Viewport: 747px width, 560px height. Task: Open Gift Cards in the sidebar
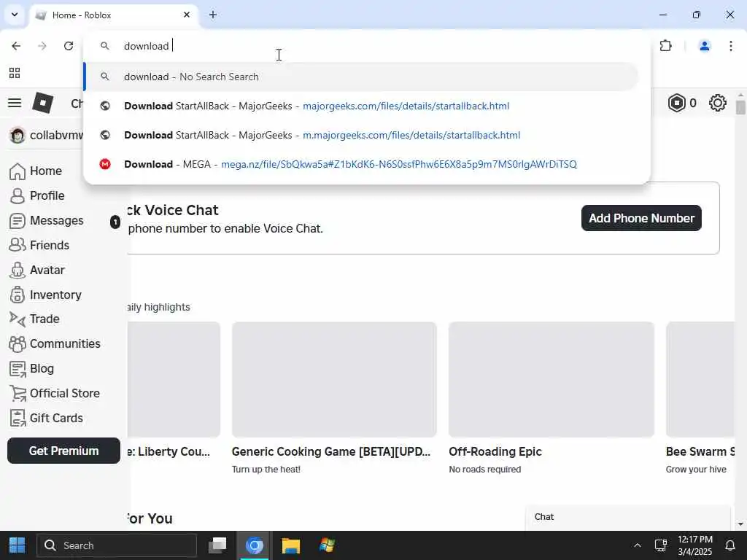46,418
